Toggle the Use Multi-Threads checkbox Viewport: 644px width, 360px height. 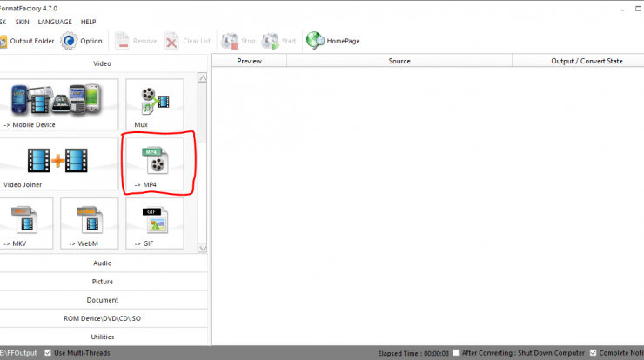pyautogui.click(x=48, y=353)
